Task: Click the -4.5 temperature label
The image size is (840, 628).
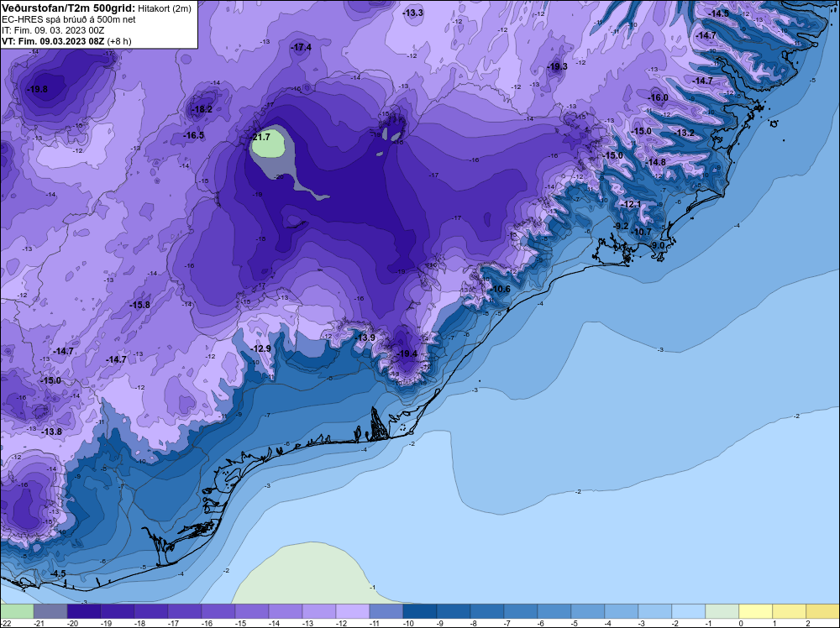Action: (x=57, y=573)
